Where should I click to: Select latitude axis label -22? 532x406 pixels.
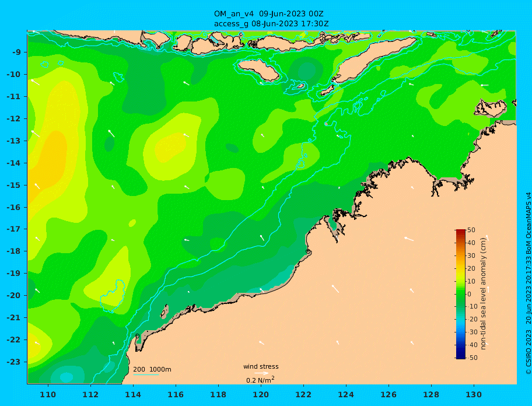click(14, 340)
